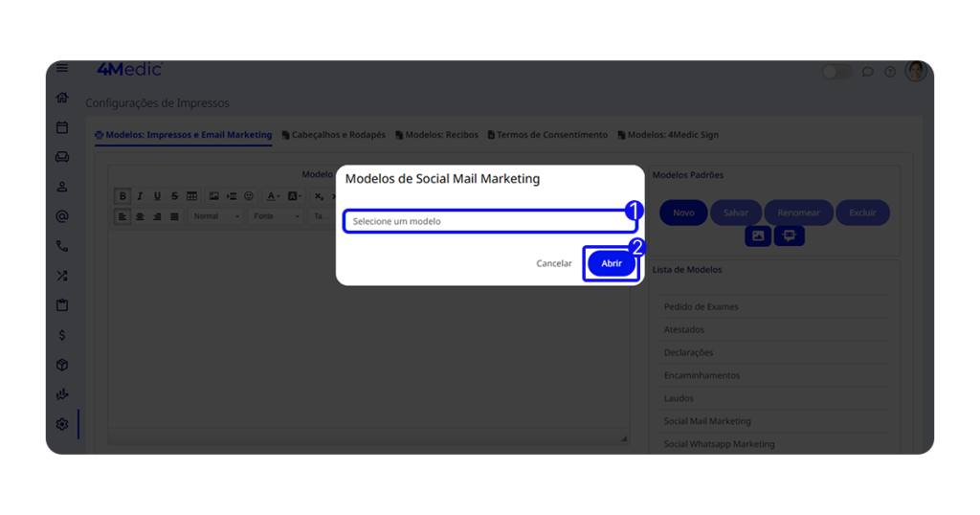This screenshot has height=515, width=980.
Task: Expand the Normal paragraph style dropdown
Action: coord(216,216)
